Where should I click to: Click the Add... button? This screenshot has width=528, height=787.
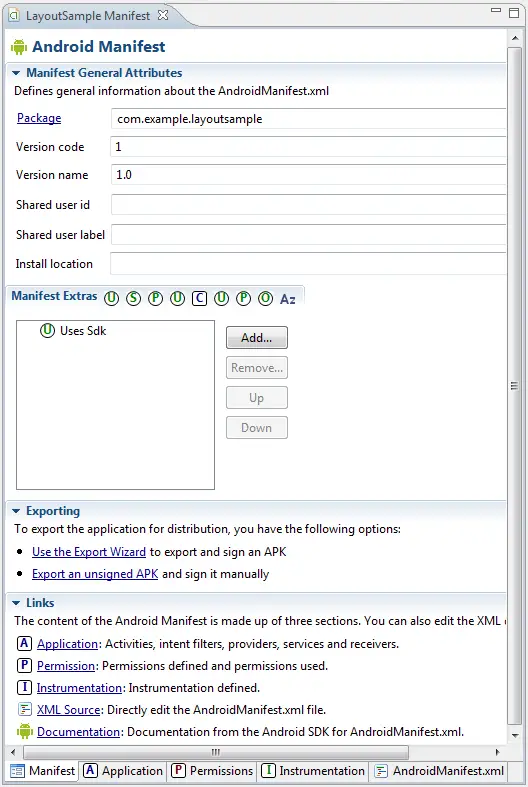click(256, 337)
